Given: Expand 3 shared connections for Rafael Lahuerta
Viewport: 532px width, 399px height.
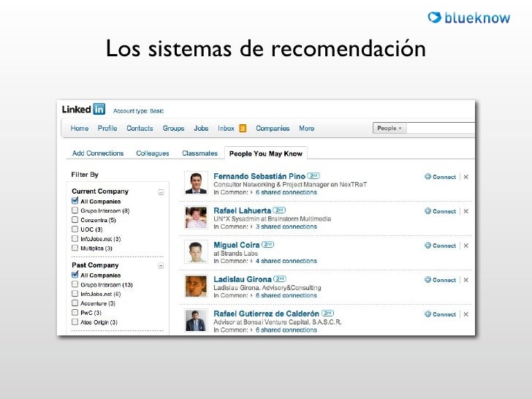Looking at the screenshot, I should pyautogui.click(x=286, y=227).
